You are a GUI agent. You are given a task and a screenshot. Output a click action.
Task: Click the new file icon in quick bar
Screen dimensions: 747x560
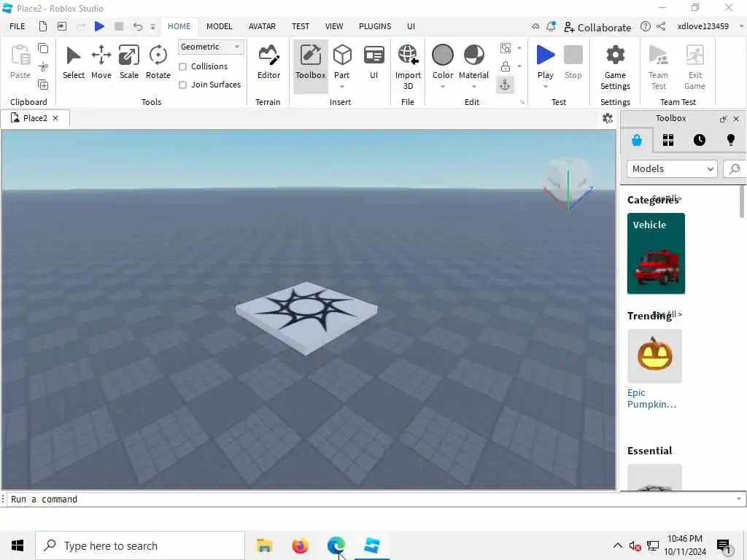[43, 26]
